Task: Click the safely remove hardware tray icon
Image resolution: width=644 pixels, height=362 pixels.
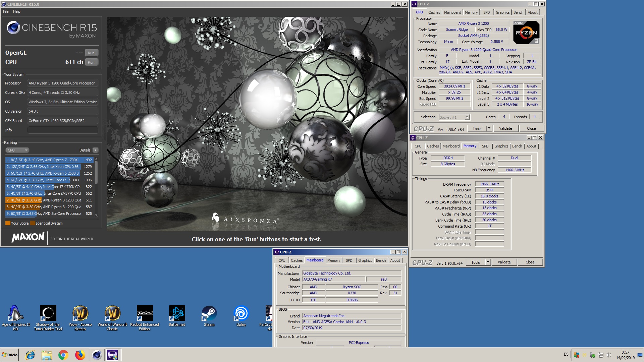Action: pyautogui.click(x=593, y=355)
